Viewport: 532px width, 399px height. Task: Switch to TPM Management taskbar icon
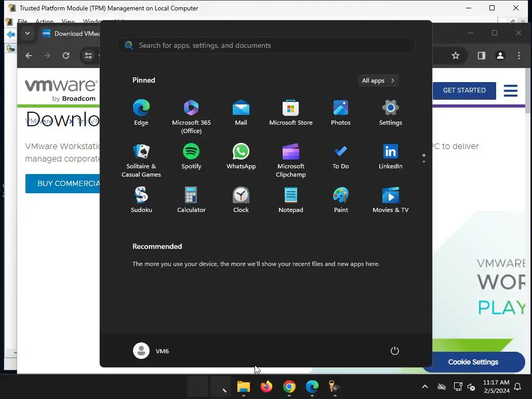point(335,387)
